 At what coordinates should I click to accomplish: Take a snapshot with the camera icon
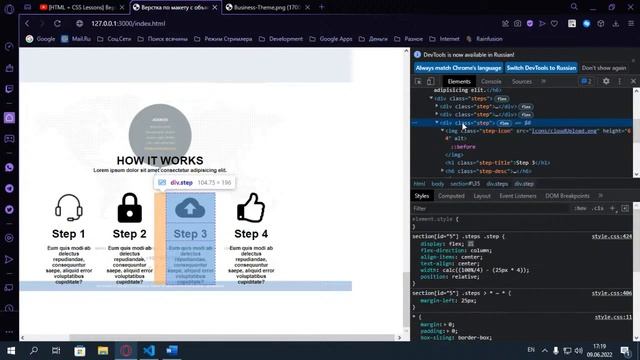[x=517, y=24]
